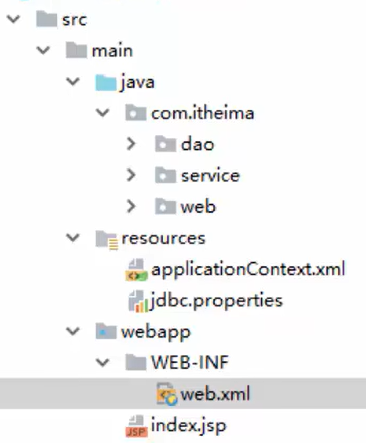Click the dao package icon
Image resolution: width=366 pixels, height=443 pixels.
165,144
